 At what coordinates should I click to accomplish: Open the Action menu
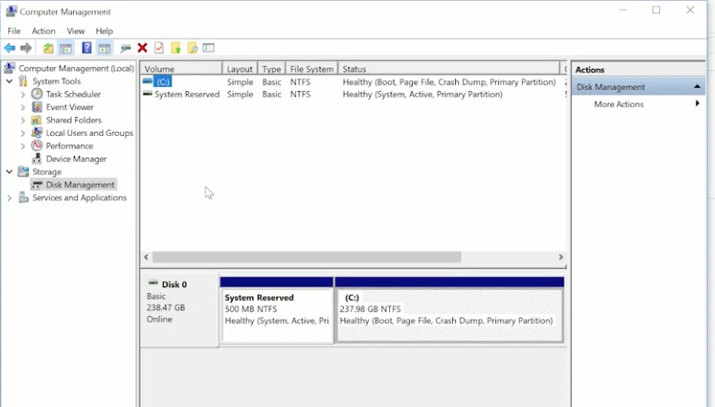point(43,31)
